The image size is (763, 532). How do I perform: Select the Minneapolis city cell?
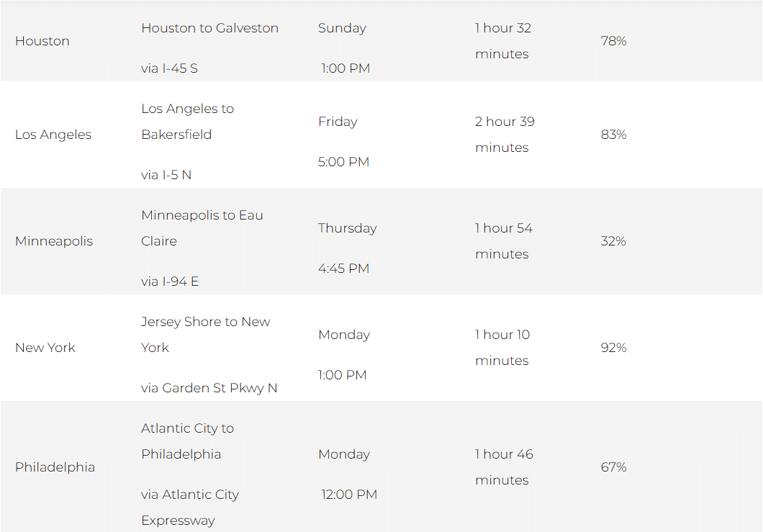(53, 241)
